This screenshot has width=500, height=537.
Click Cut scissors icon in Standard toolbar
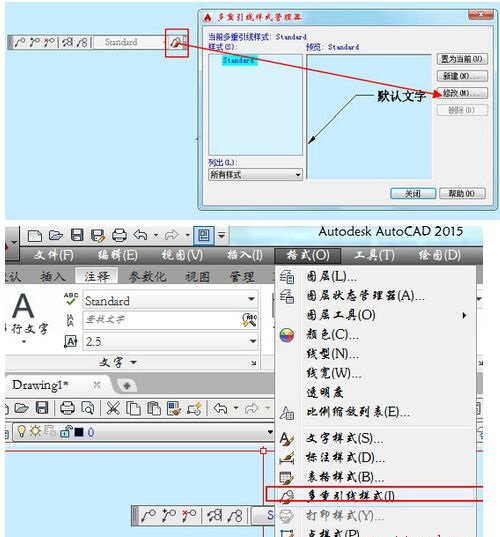point(113,409)
